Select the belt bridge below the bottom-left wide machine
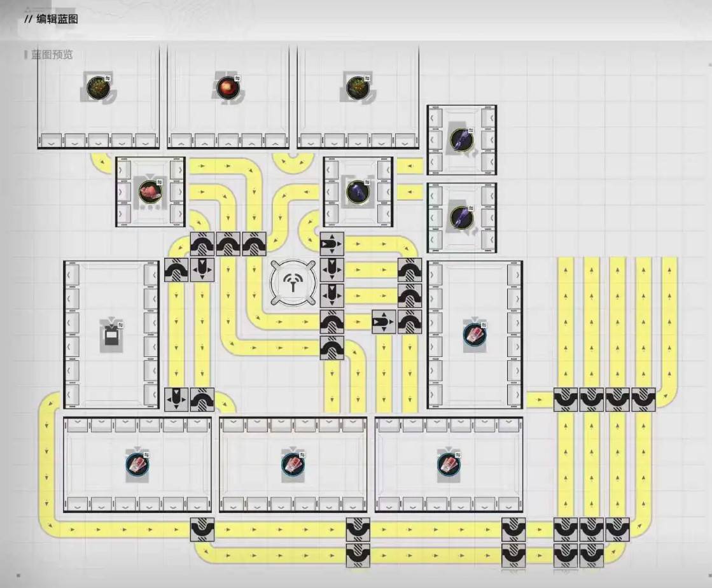 coord(202,529)
